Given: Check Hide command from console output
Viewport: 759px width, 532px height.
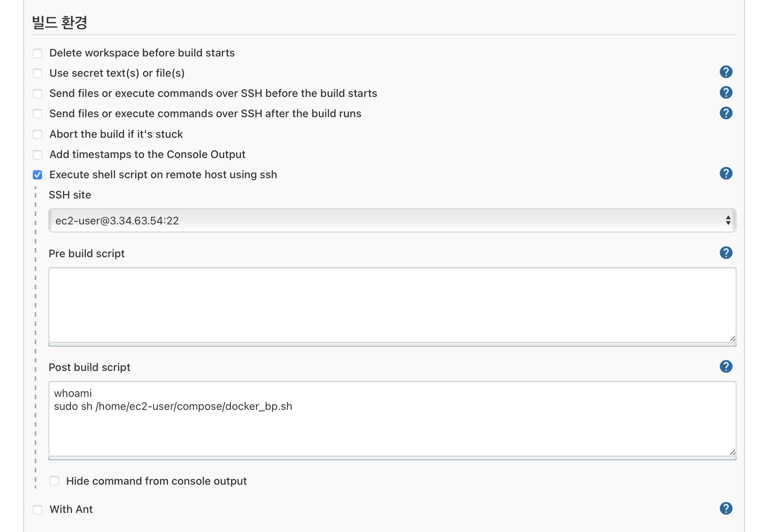Looking at the screenshot, I should tap(54, 481).
